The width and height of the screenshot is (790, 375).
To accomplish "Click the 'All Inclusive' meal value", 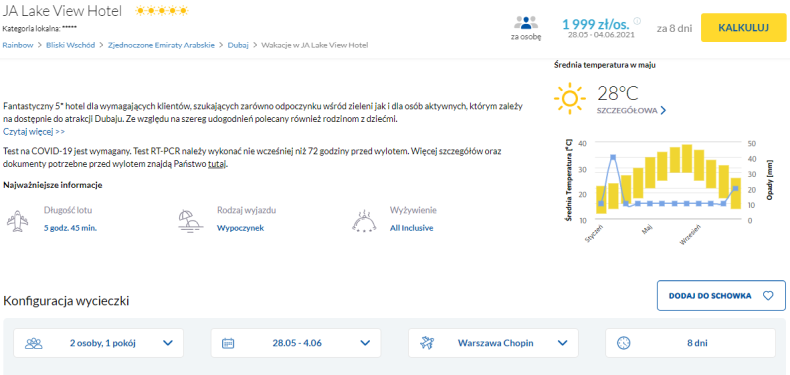I will pyautogui.click(x=412, y=228).
